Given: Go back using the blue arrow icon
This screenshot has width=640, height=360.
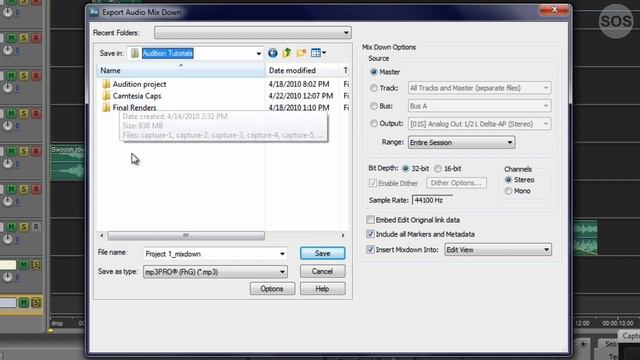Looking at the screenshot, I should coord(273,53).
